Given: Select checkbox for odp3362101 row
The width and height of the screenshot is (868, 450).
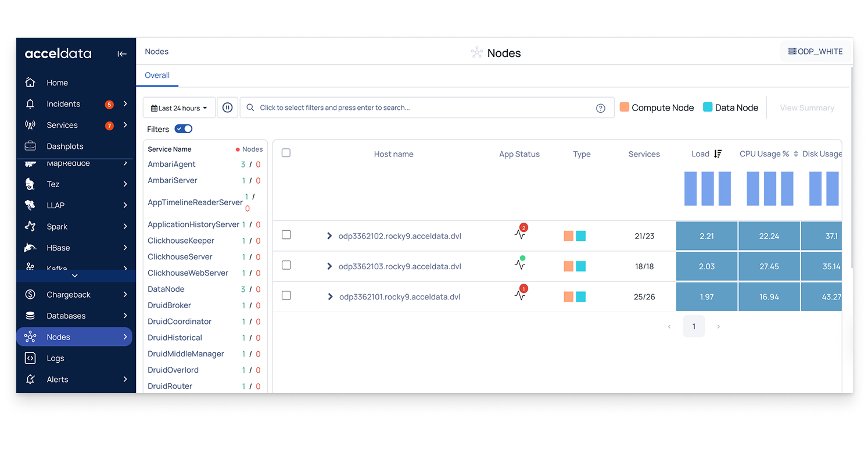Looking at the screenshot, I should pyautogui.click(x=286, y=295).
